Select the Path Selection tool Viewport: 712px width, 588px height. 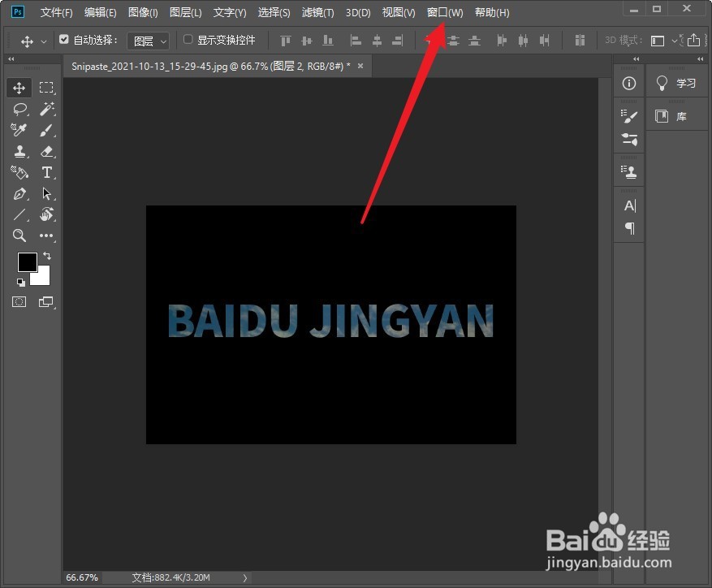click(x=46, y=193)
